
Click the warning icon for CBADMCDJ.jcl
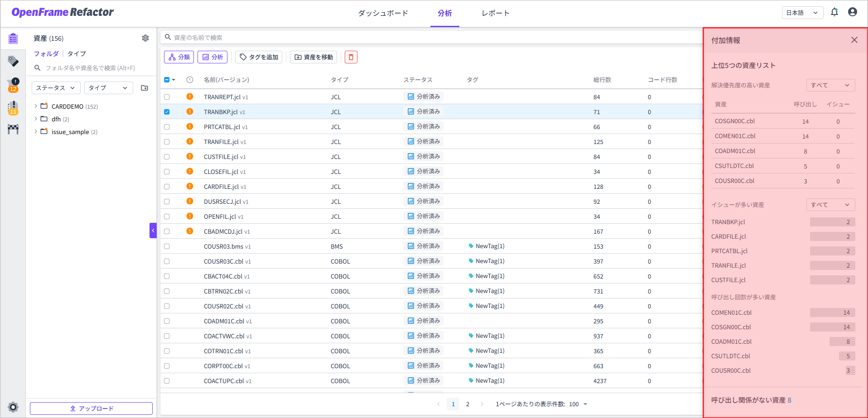tap(190, 231)
